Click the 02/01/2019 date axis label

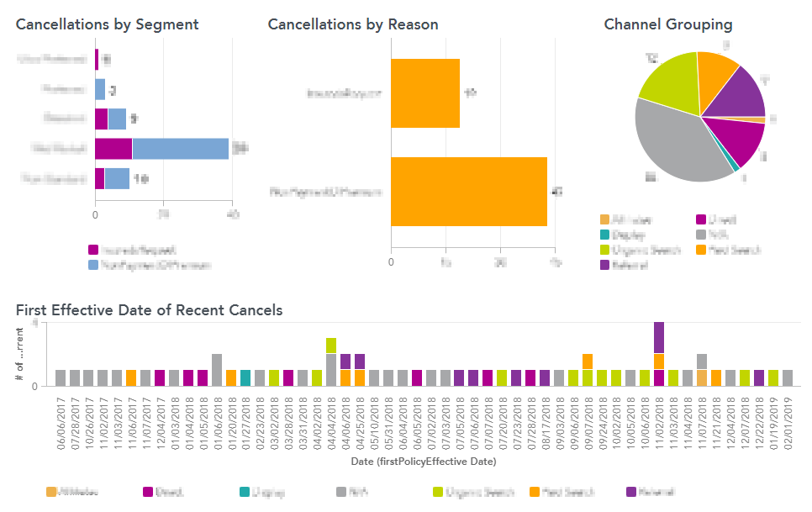click(x=788, y=425)
